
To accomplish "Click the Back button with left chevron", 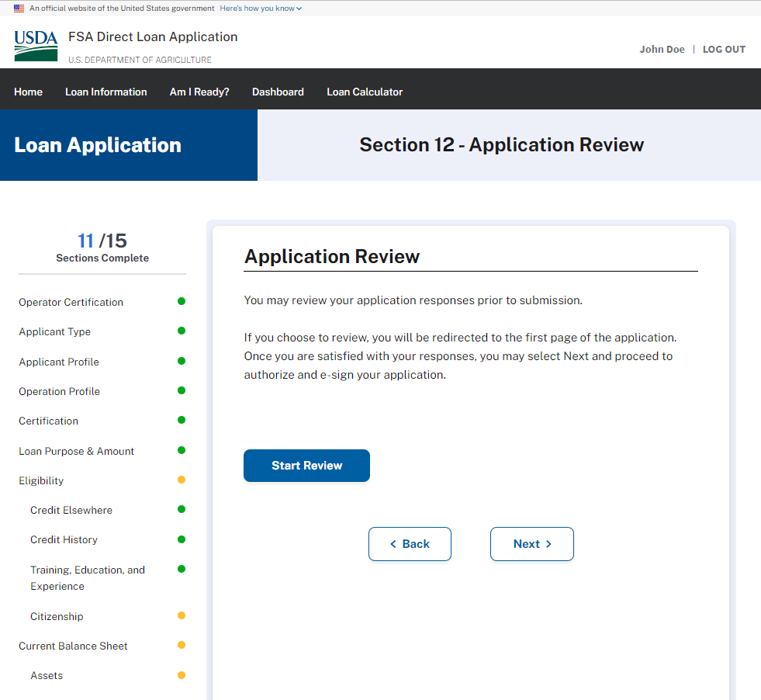I will click(x=410, y=544).
